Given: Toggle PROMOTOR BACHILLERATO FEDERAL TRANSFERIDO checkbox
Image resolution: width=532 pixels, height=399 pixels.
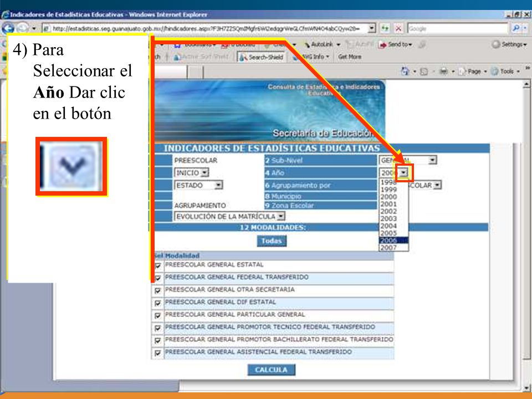Looking at the screenshot, I should (x=157, y=341).
